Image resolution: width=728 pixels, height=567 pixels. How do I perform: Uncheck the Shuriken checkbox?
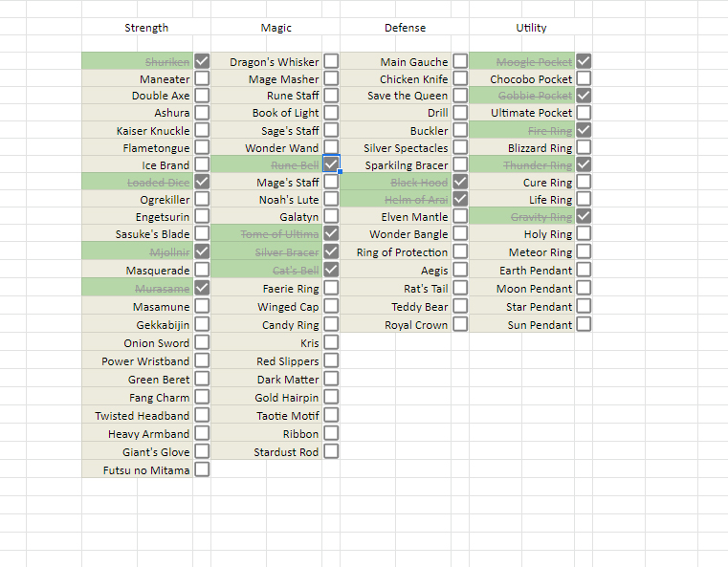[x=202, y=61]
